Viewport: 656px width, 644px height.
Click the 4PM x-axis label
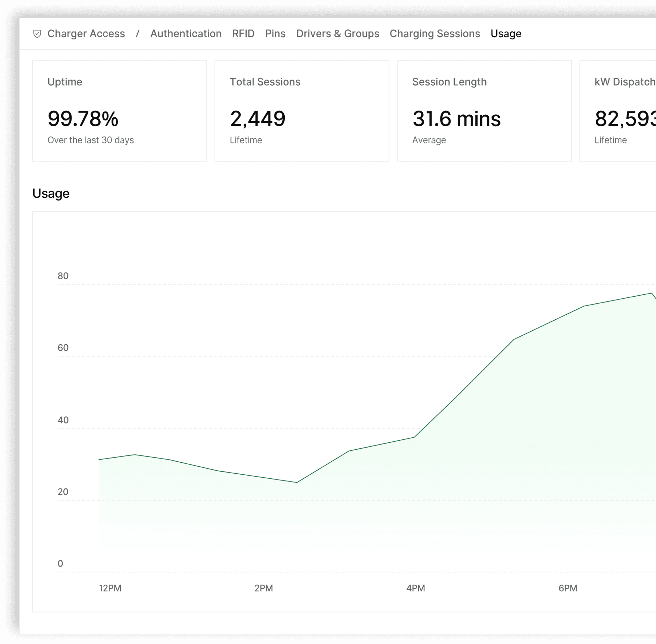tap(415, 588)
